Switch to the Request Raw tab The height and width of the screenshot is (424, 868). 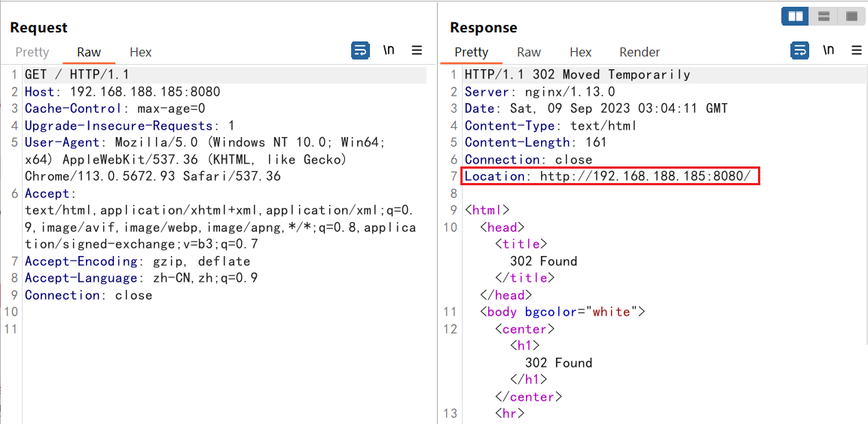(x=89, y=52)
